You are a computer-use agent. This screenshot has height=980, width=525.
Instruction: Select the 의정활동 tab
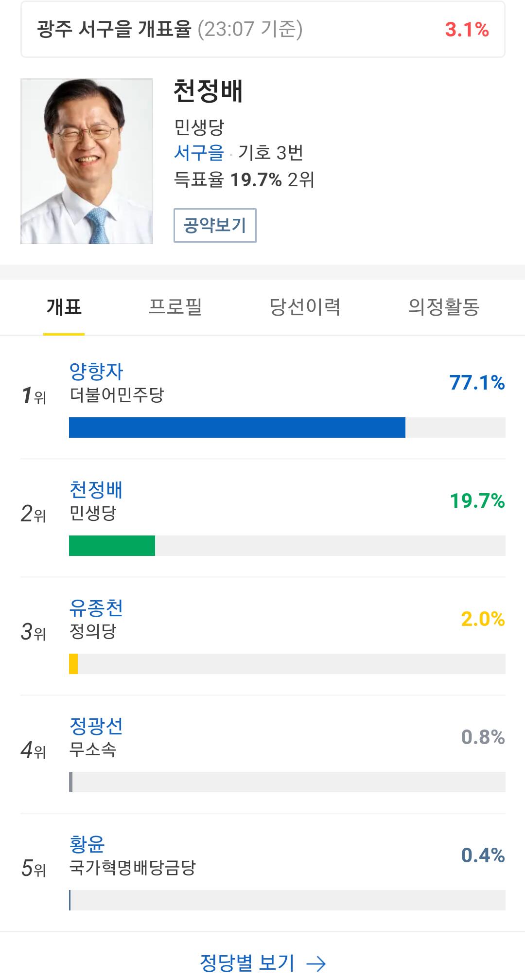tap(444, 307)
